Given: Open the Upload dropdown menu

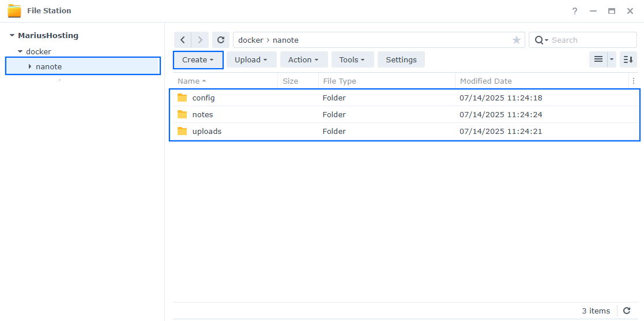Looking at the screenshot, I should (251, 59).
